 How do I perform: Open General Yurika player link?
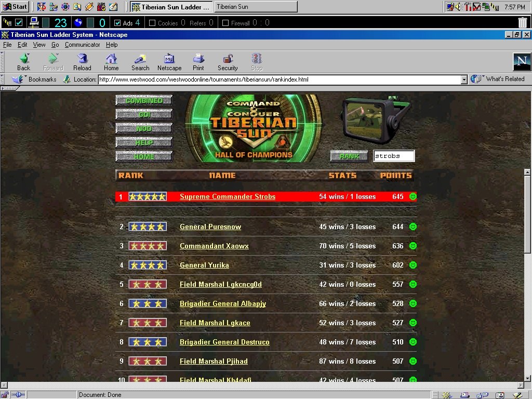(x=204, y=265)
